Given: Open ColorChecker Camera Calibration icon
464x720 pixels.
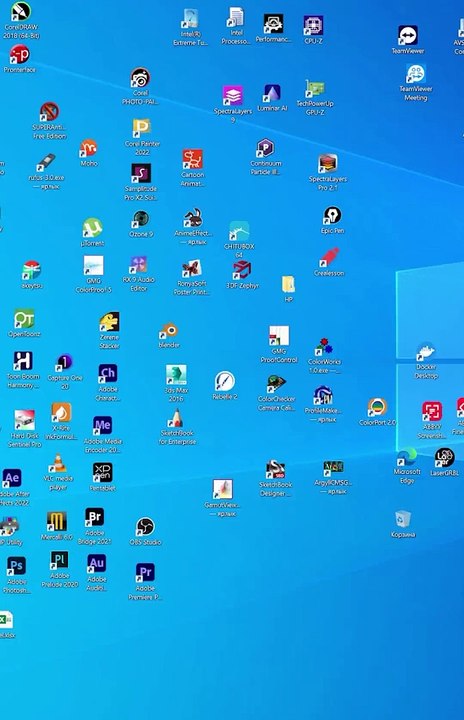Looking at the screenshot, I should click(276, 384).
